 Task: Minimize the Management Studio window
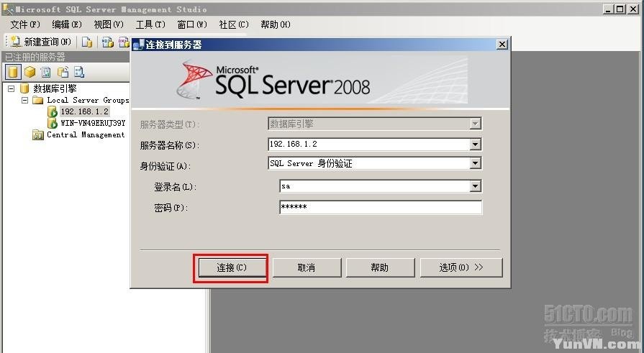point(608,9)
